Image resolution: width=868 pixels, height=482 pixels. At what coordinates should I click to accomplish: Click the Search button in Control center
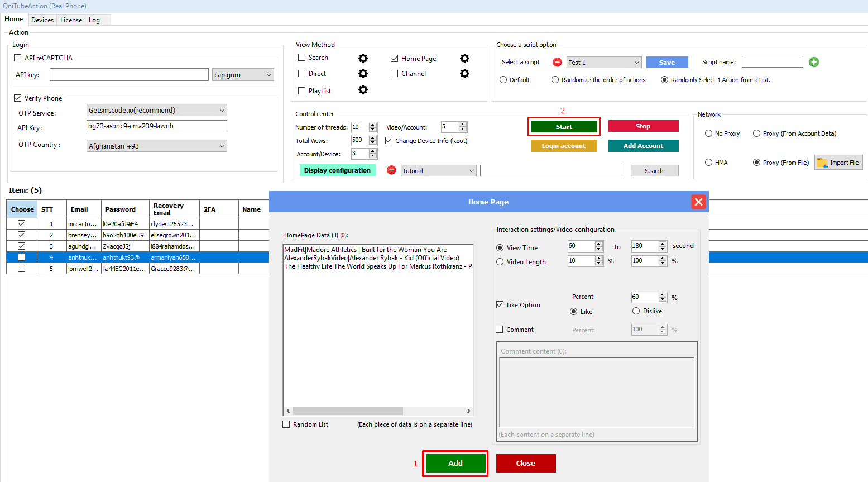[x=654, y=171]
